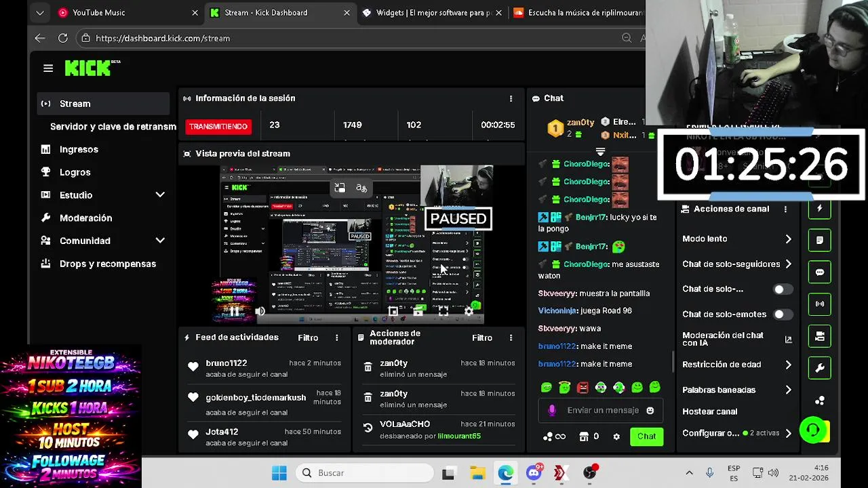The height and width of the screenshot is (488, 868).
Task: Click the lightning bolt sidebar icon
Action: pos(819,209)
